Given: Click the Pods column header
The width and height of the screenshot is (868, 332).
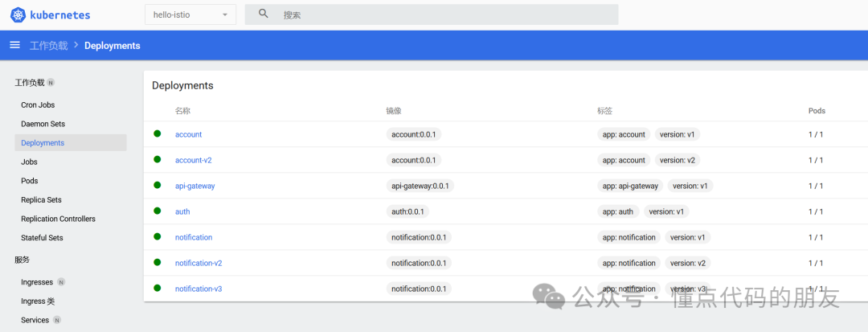Looking at the screenshot, I should coord(817,111).
